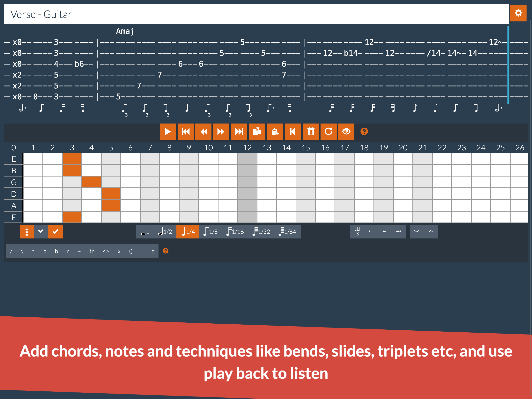The height and width of the screenshot is (399, 532).
Task: Toggle the double dotted note modifier
Action: [x=384, y=231]
